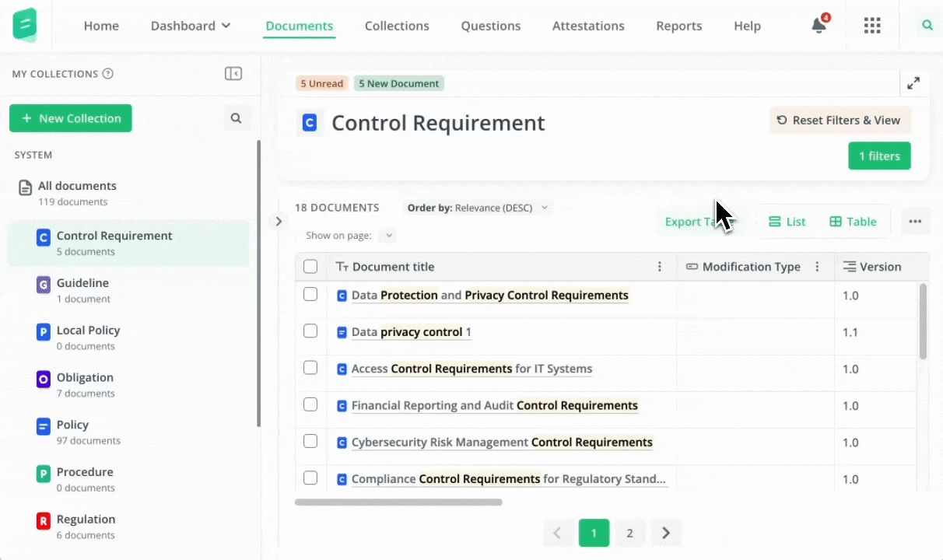Click the table horizontal scrollbar
The image size is (943, 560).
click(398, 502)
